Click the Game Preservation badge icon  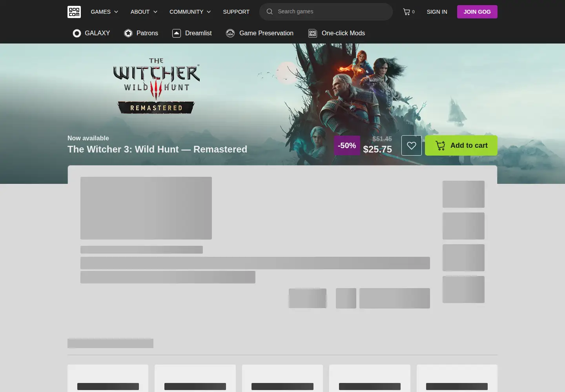(x=230, y=33)
